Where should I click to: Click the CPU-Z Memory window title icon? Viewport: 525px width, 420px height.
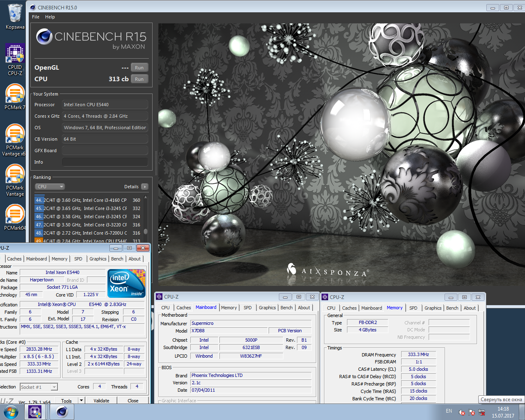coord(325,297)
